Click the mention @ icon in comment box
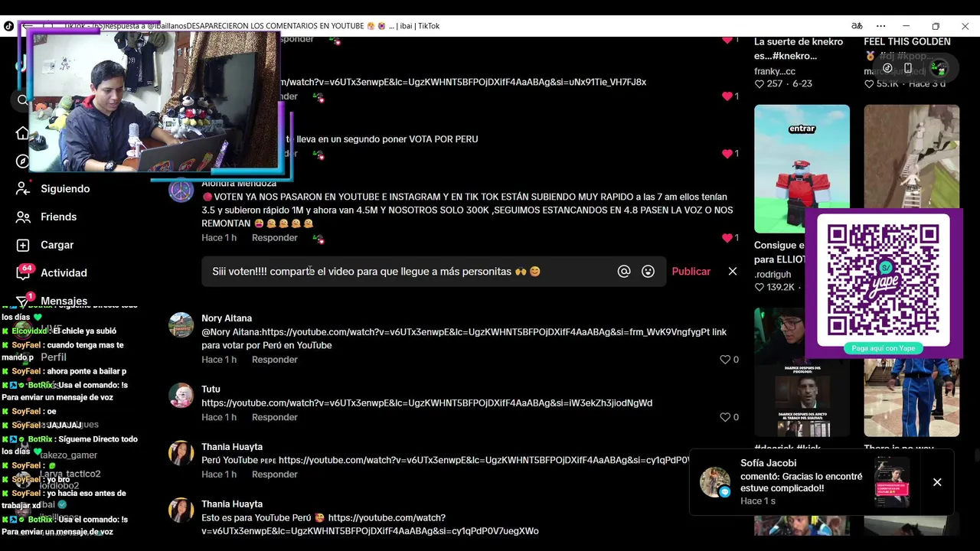Screen dimensions: 980x551 (624, 272)
